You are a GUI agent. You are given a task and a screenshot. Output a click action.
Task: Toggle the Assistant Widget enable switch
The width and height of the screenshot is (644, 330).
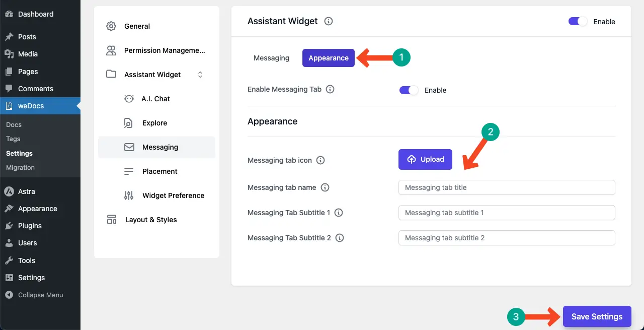pos(578,22)
